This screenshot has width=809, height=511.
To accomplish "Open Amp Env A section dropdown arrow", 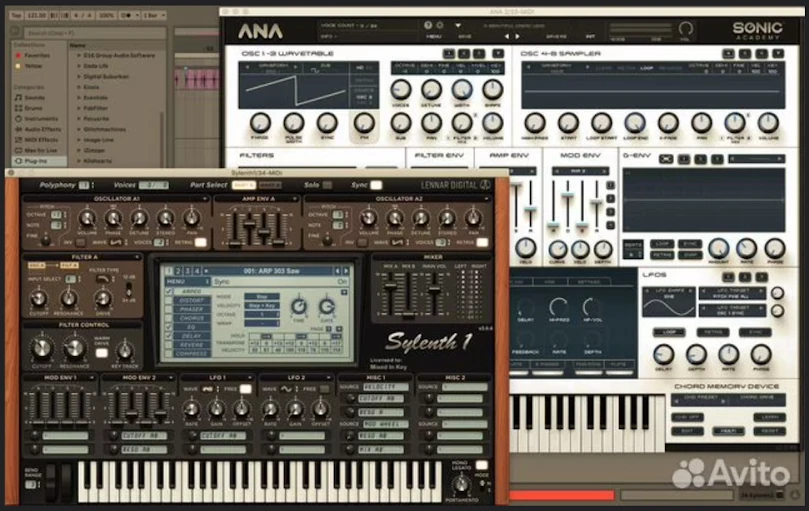I will (295, 199).
